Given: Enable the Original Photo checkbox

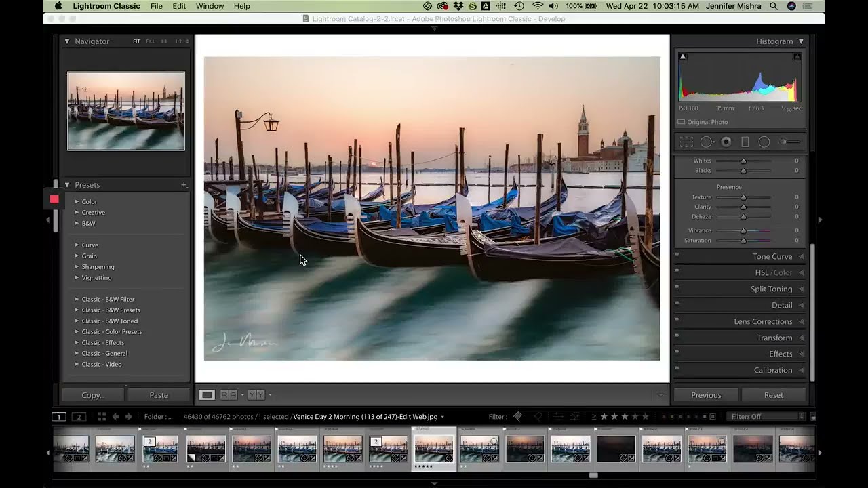Looking at the screenshot, I should 681,122.
